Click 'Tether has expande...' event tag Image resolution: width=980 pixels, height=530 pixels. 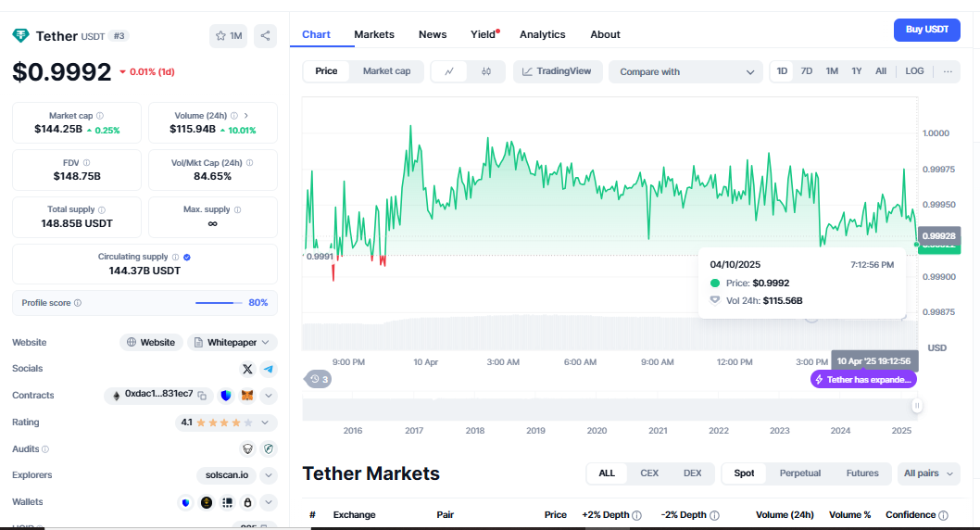[863, 379]
